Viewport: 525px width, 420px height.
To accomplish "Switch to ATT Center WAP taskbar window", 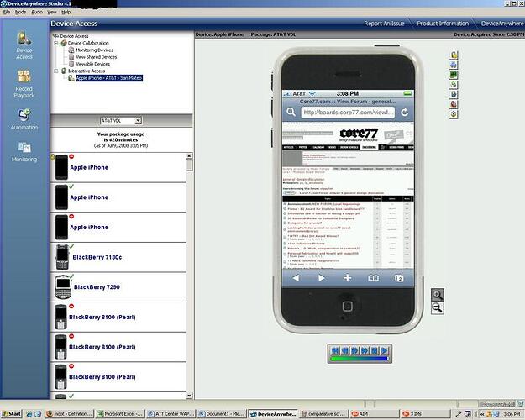I will click(x=171, y=414).
